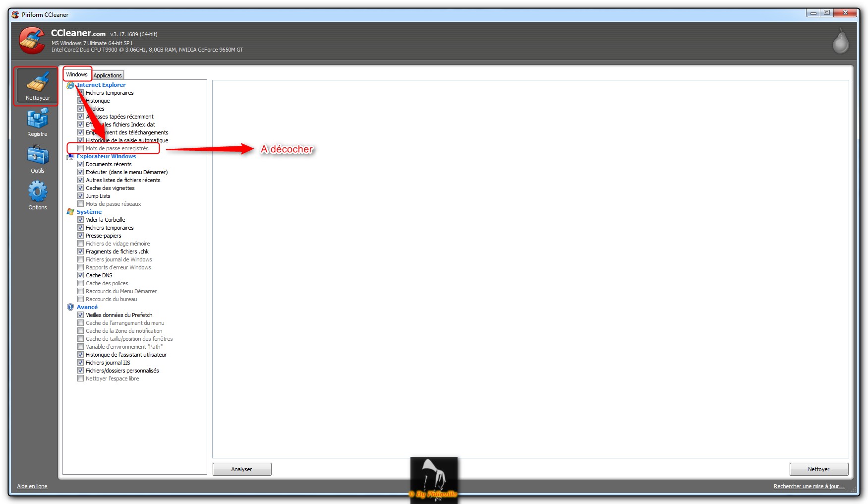
Task: Uncheck Vider la Corbeille
Action: (81, 220)
